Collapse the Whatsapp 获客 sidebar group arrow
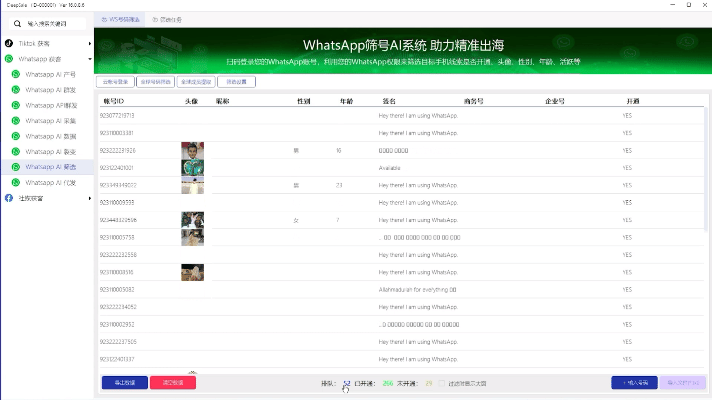Screen dimensions: 712x400 90,59
